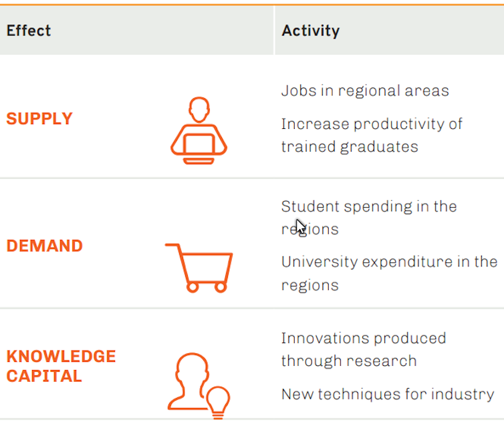Select the 'Jobs in regional areas' text
Screen dimensions: 504x422
pyautogui.click(x=364, y=91)
